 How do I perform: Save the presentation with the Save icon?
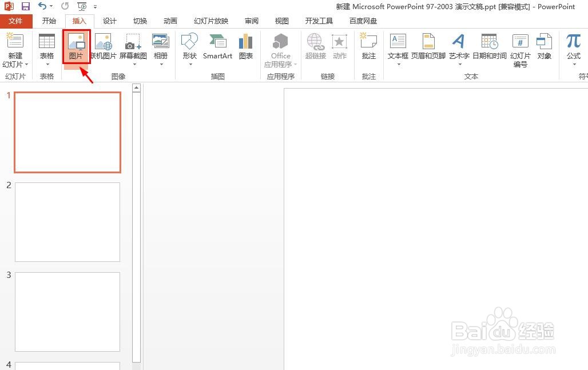(x=25, y=6)
